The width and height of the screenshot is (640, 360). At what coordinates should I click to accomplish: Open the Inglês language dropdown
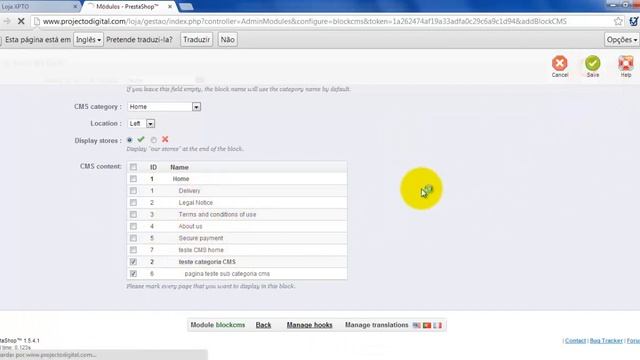88,40
